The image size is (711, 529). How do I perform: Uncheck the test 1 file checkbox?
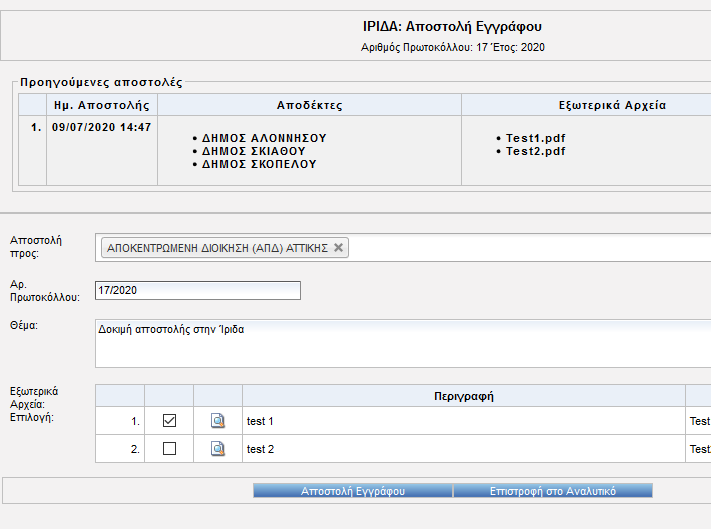coord(169,421)
